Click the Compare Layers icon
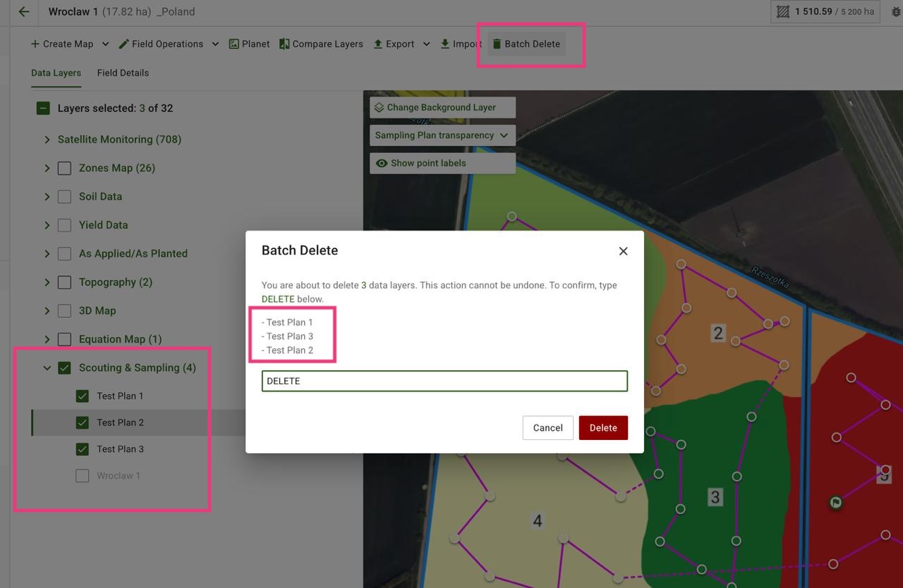 tap(284, 44)
